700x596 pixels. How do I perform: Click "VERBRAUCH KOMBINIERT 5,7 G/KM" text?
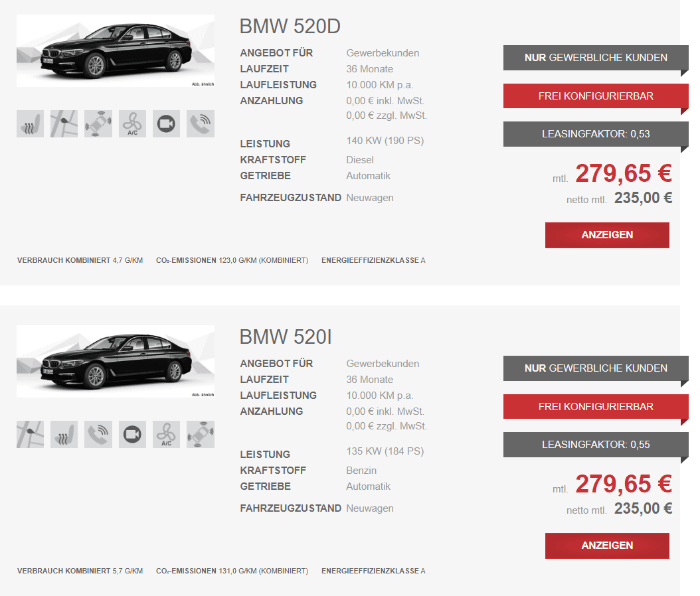point(80,571)
